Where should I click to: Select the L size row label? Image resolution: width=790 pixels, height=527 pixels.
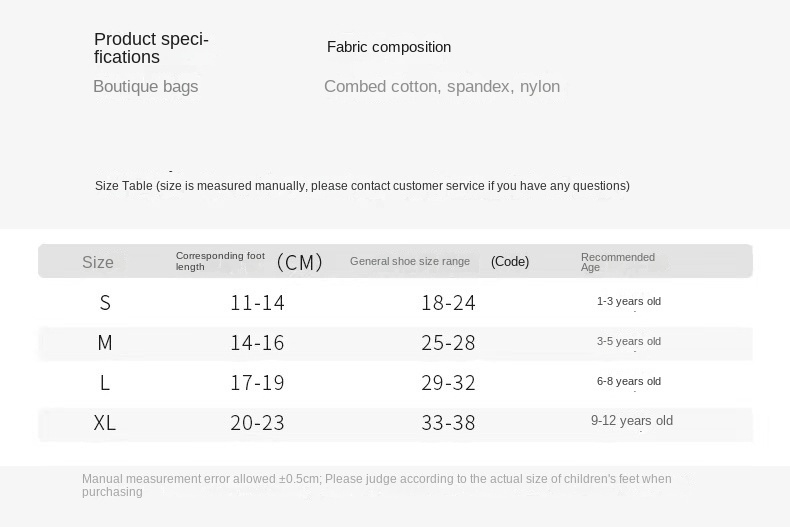click(105, 383)
